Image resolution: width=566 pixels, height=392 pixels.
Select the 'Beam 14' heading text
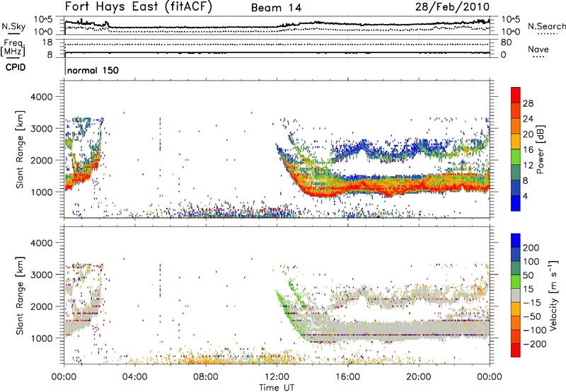click(276, 8)
